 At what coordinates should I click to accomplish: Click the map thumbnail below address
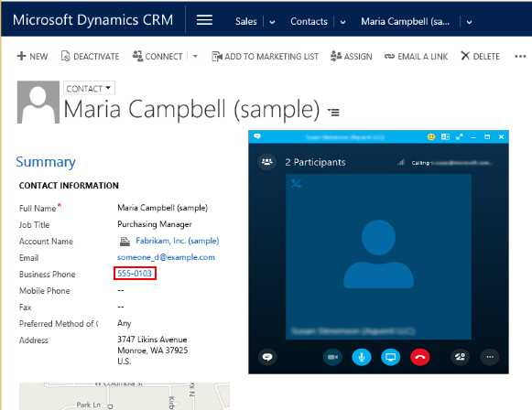[125, 396]
